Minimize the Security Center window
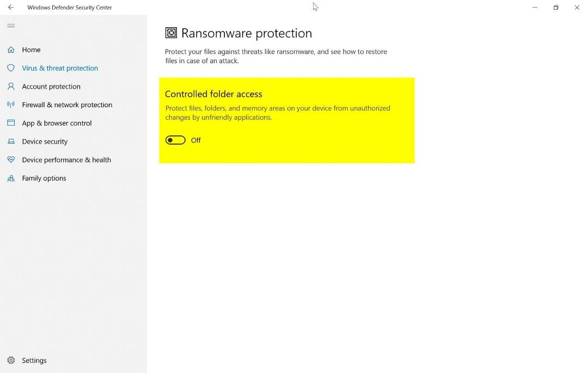 535,7
